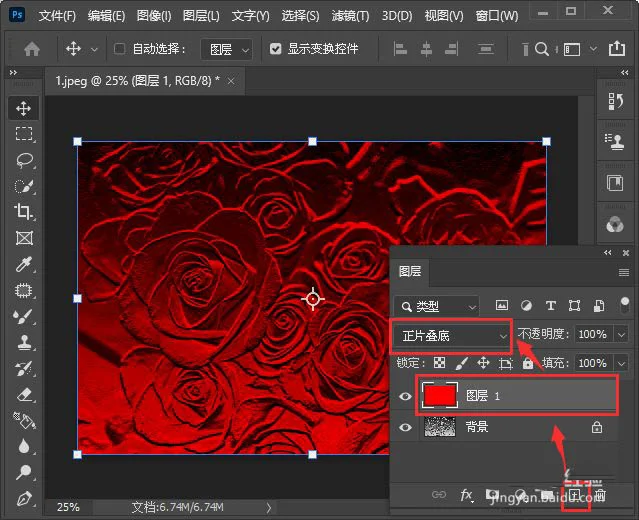Select the Lasso tool
Viewport: 639px width, 520px height.
pos(24,160)
